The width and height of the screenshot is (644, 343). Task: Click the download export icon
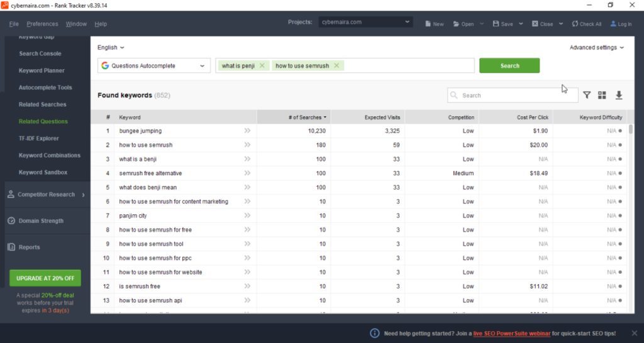pyautogui.click(x=619, y=95)
